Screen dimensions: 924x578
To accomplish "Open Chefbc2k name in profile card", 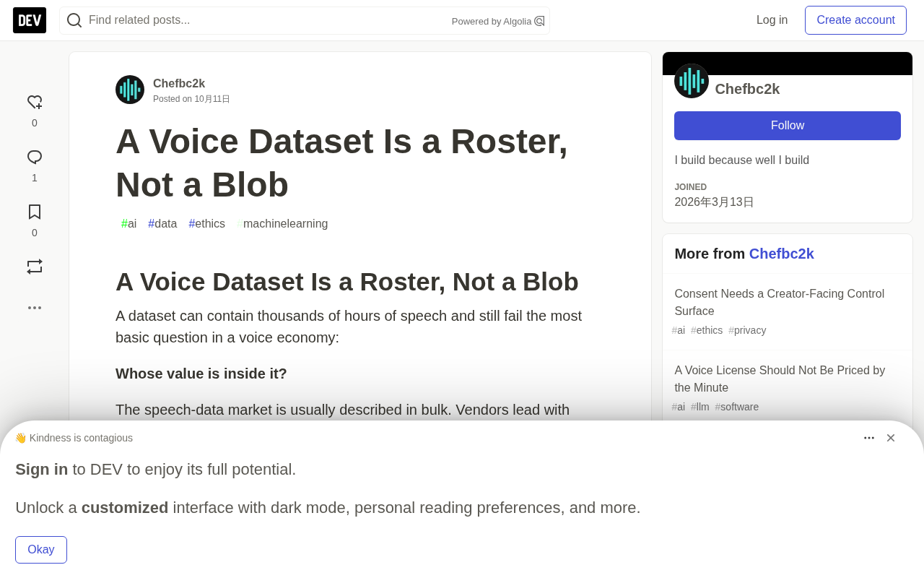I will click(x=747, y=89).
